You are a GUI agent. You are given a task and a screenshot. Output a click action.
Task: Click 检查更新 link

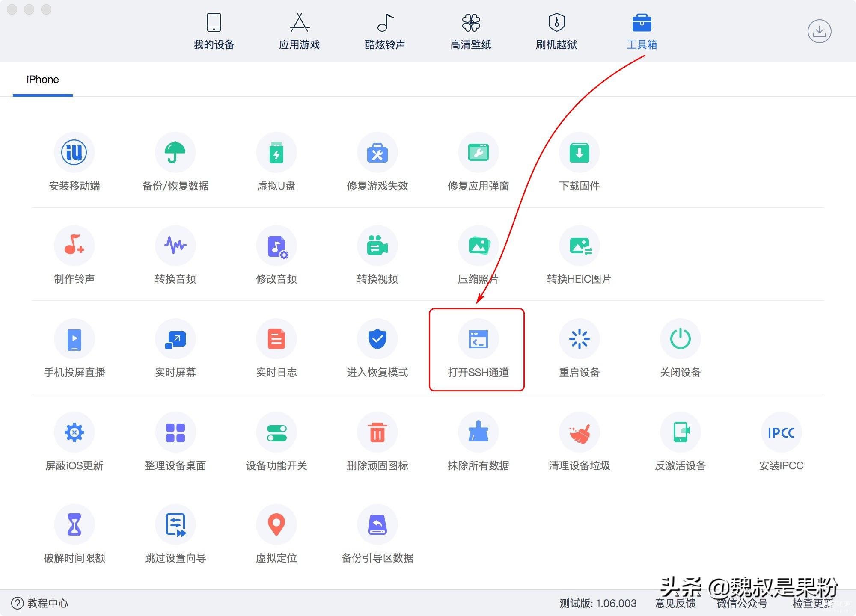[x=813, y=603]
